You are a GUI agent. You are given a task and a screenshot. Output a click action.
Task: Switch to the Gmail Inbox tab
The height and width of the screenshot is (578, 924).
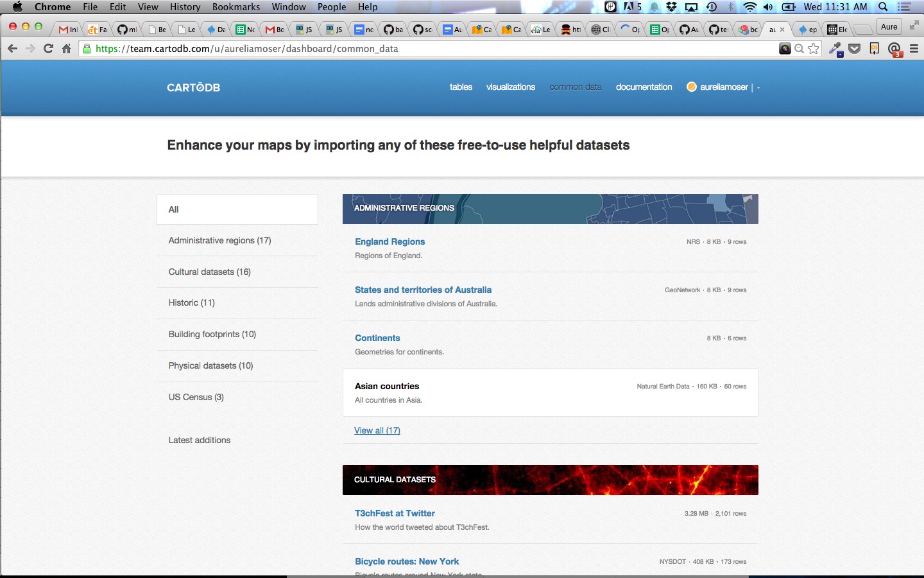[68, 30]
